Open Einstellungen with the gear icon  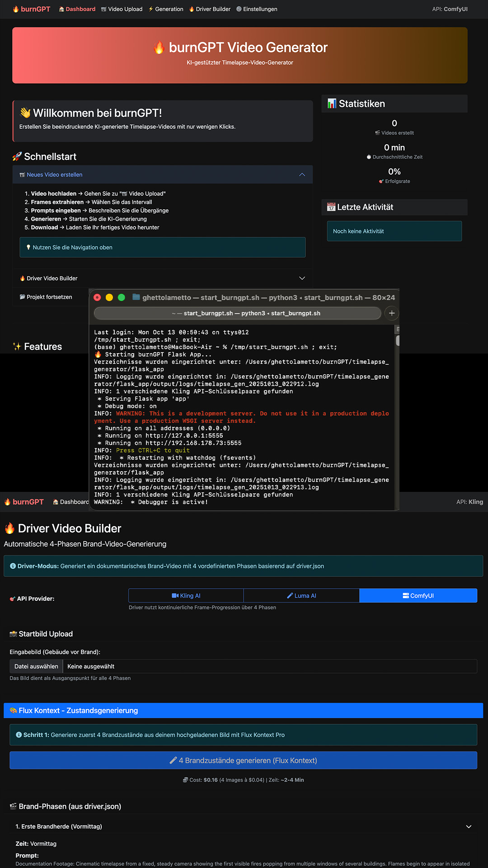pos(257,9)
